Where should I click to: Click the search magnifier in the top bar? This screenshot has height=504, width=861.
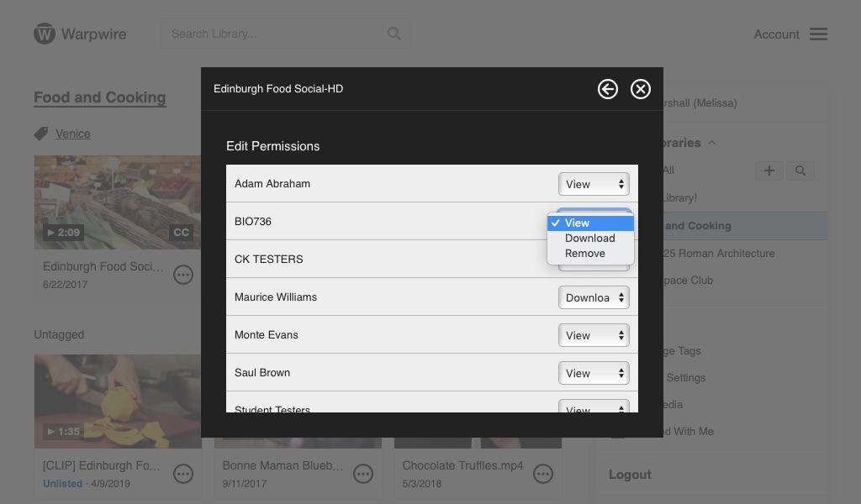pos(394,34)
